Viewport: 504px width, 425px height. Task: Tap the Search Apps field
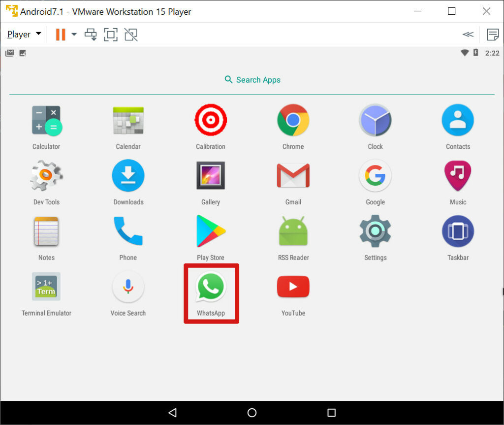(x=252, y=80)
